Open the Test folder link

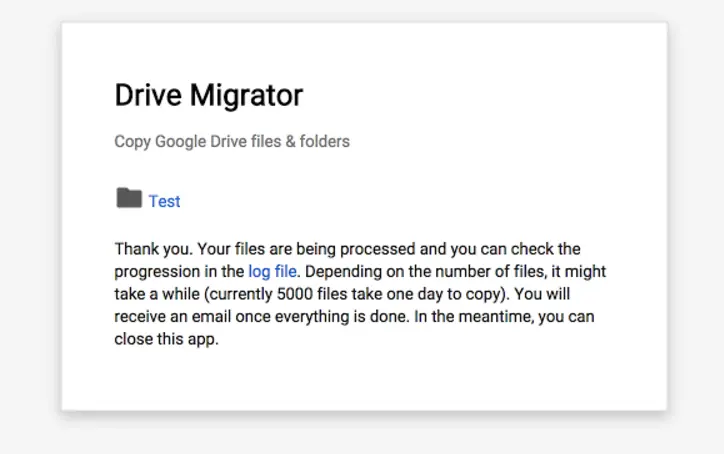(x=164, y=201)
